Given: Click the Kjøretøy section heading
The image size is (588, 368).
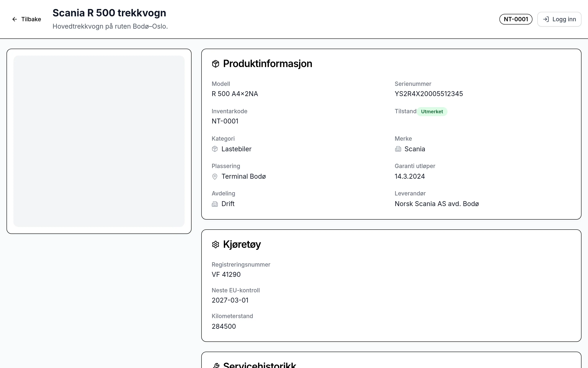Looking at the screenshot, I should pos(242,244).
